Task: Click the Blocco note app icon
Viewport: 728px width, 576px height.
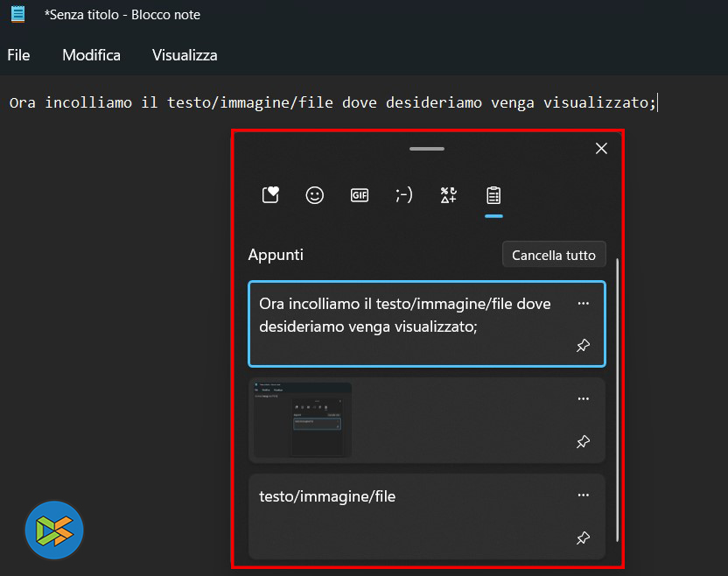Action: (17, 14)
